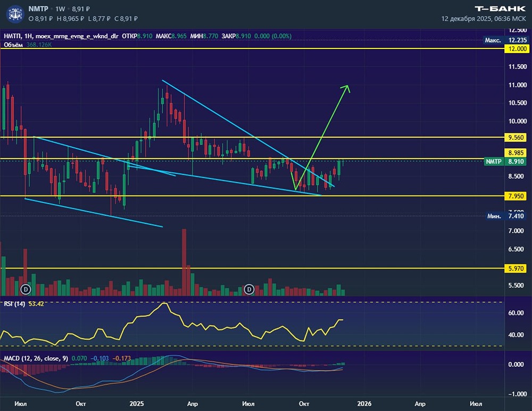Click the 7.000 price axis label
This screenshot has height=411, width=532.
516,231
